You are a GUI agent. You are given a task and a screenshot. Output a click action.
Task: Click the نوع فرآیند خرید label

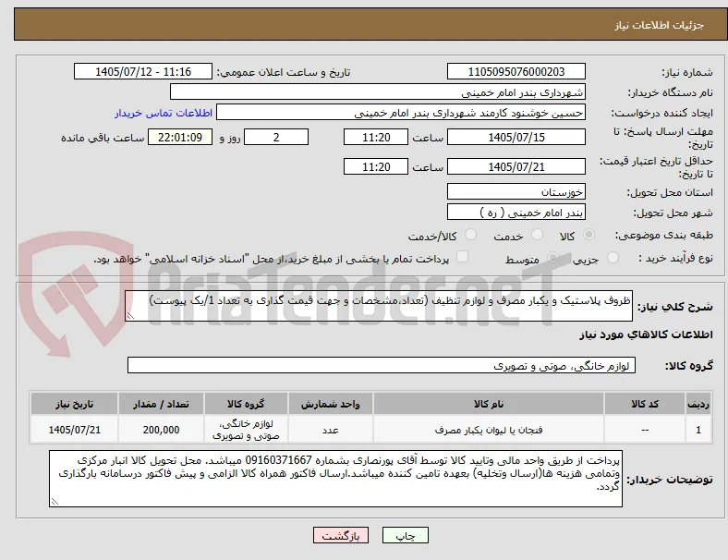tap(675, 258)
